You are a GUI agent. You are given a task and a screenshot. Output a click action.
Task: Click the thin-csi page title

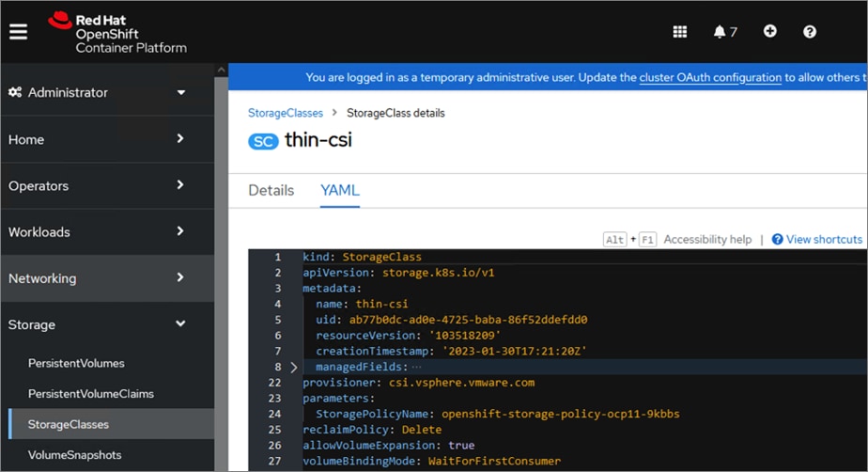(318, 140)
